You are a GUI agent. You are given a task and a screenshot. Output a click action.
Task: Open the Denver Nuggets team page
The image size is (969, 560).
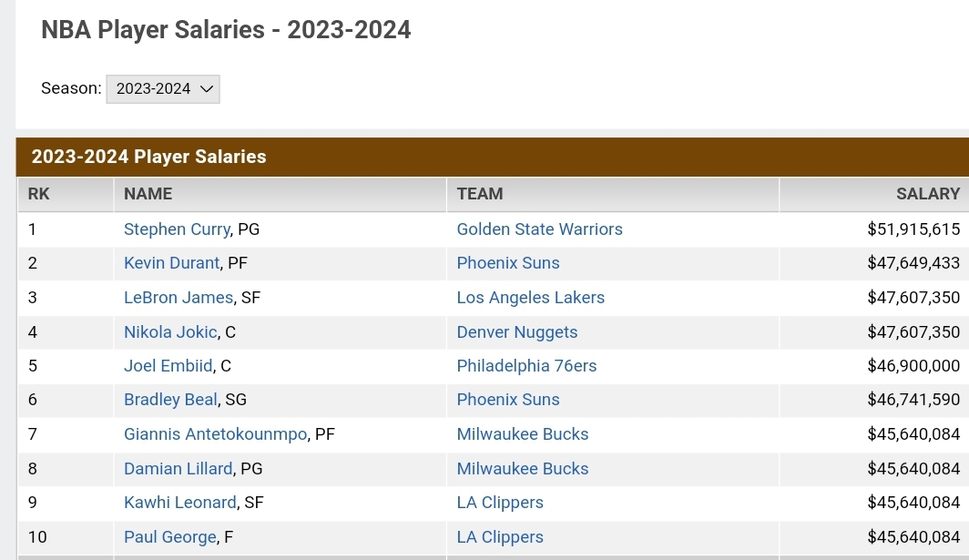pos(516,332)
